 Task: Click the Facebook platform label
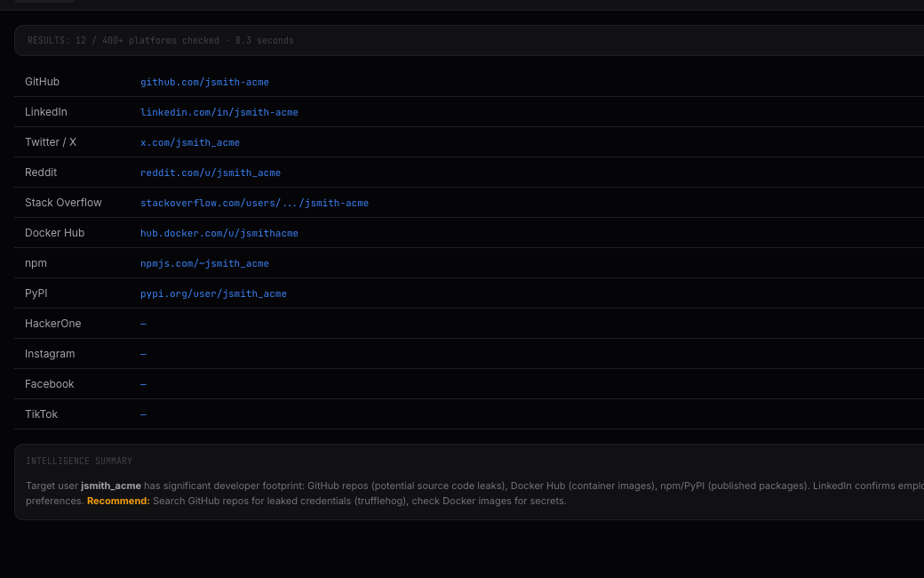tap(50, 384)
